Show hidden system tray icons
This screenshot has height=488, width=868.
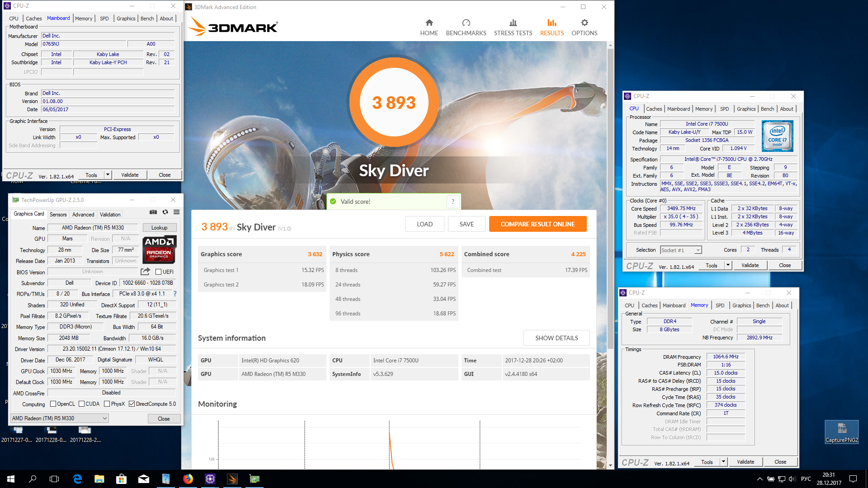(x=760, y=479)
